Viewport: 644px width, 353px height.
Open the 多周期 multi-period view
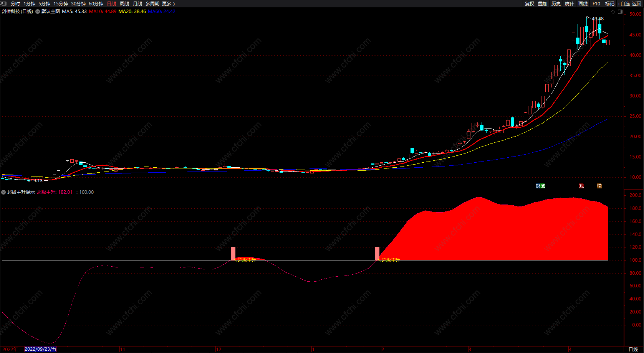point(152,4)
